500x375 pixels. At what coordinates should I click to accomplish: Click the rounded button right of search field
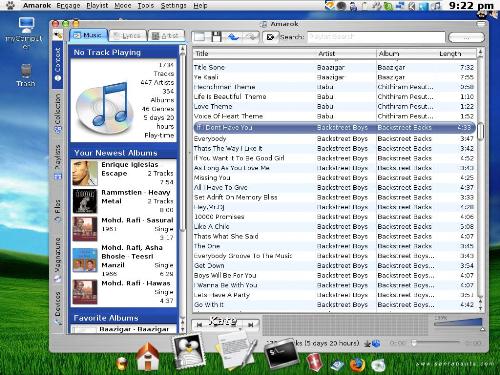(x=466, y=37)
